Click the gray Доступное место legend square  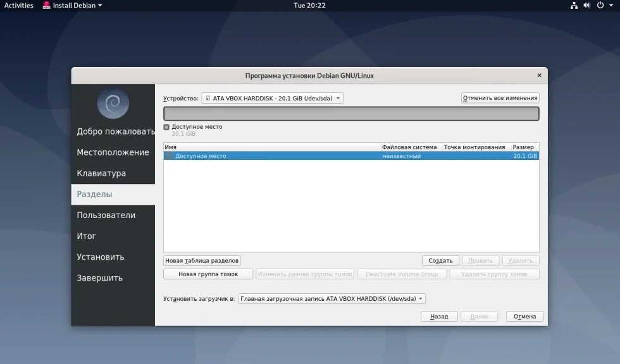point(166,127)
